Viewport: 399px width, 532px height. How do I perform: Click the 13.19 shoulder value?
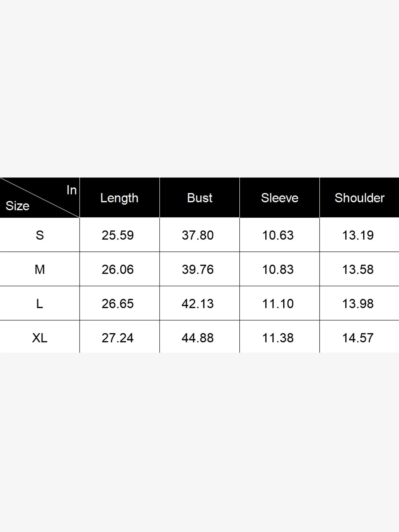[358, 235]
